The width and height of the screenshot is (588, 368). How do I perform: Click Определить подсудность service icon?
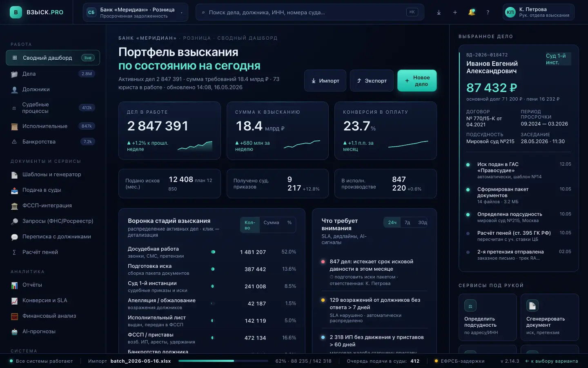point(470,306)
